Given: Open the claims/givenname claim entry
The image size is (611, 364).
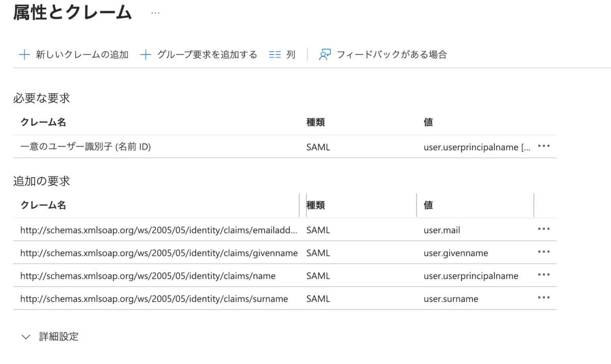Looking at the screenshot, I should tap(159, 253).
